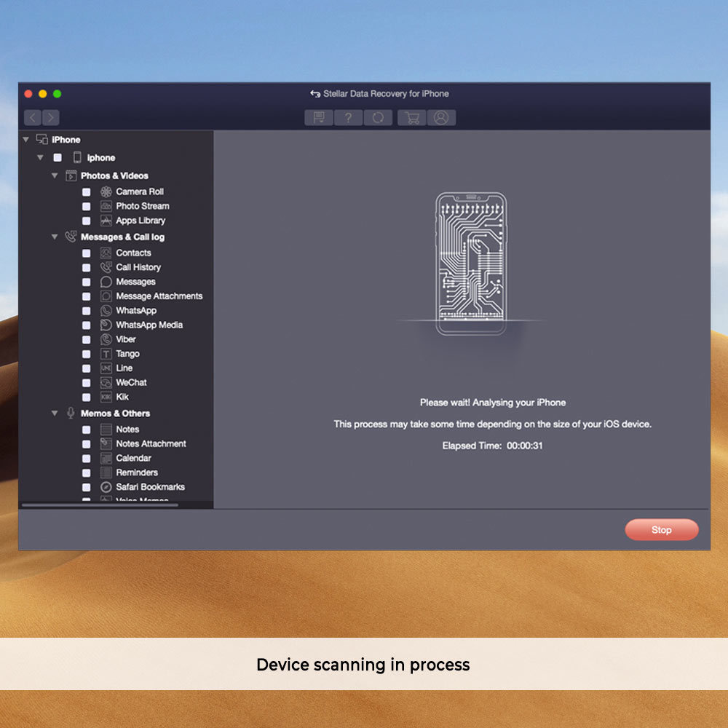Select the Memos & Others label
This screenshot has height=728, width=728.
pyautogui.click(x=115, y=414)
